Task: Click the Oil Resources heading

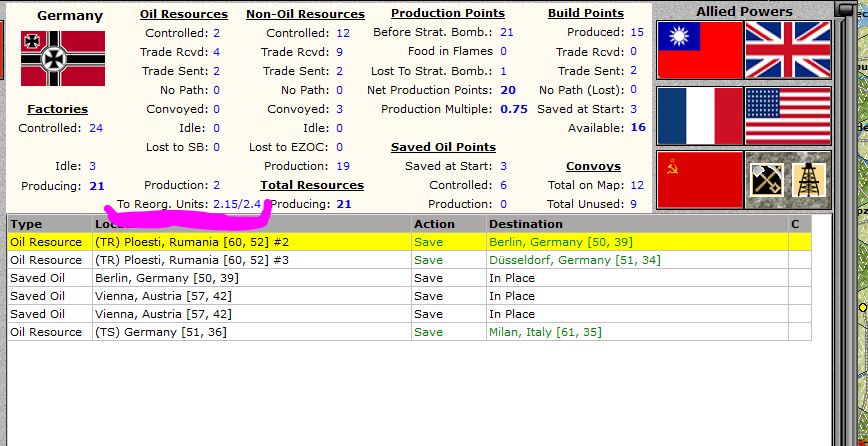Action: 184,14
